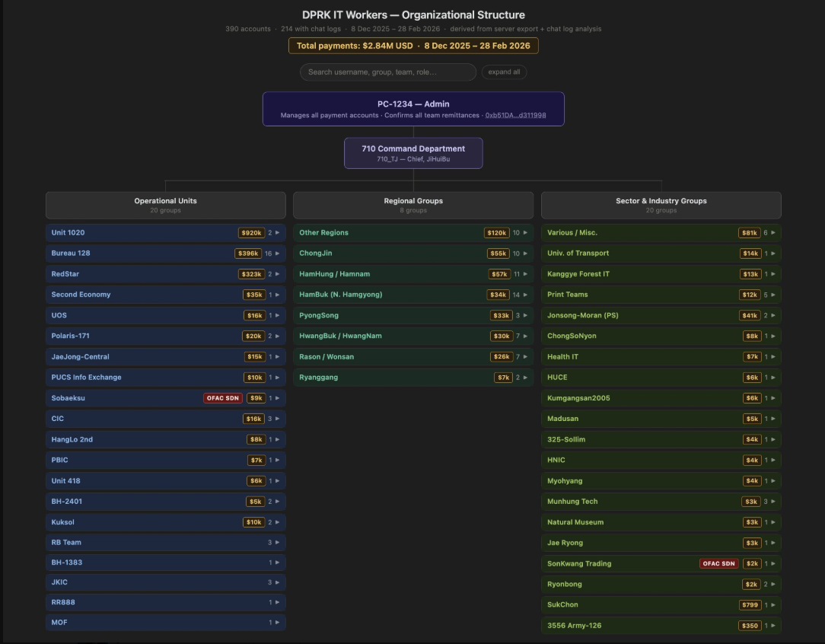Click the $396k badge on Bureau 128
The image size is (825, 644).
(248, 253)
